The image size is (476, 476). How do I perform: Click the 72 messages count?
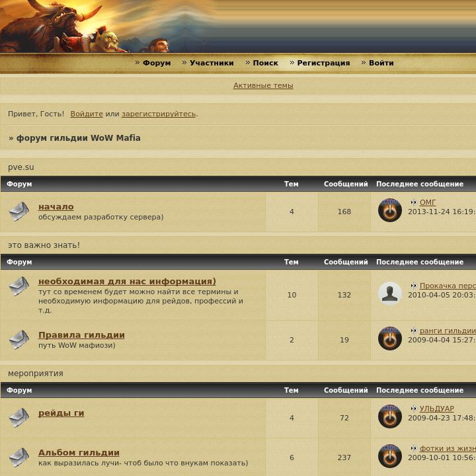(344, 418)
